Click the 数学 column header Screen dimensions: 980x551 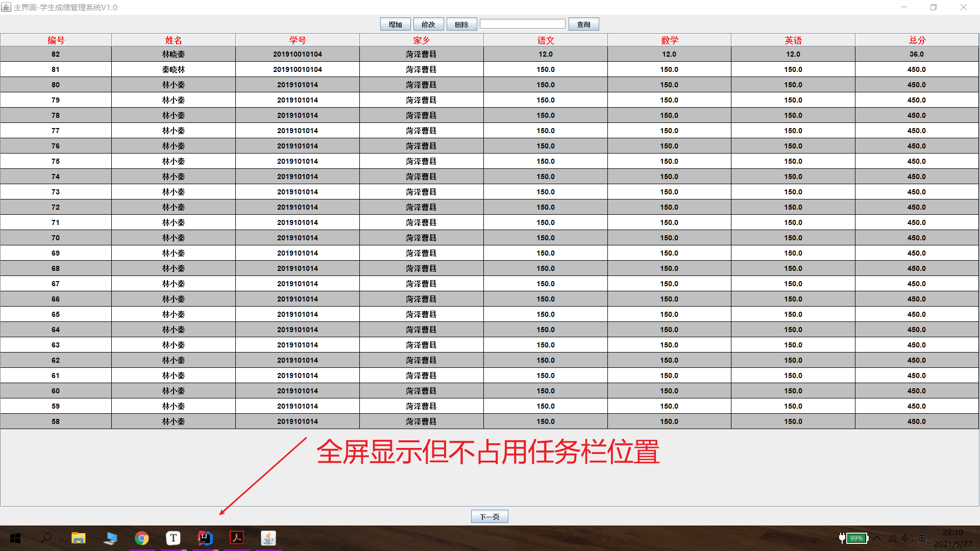[669, 40]
